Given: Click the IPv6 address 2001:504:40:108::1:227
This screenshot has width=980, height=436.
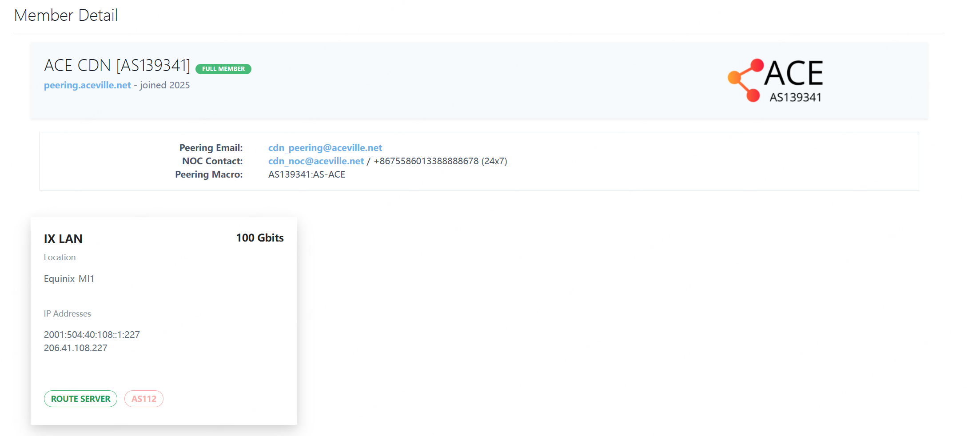Looking at the screenshot, I should point(92,335).
